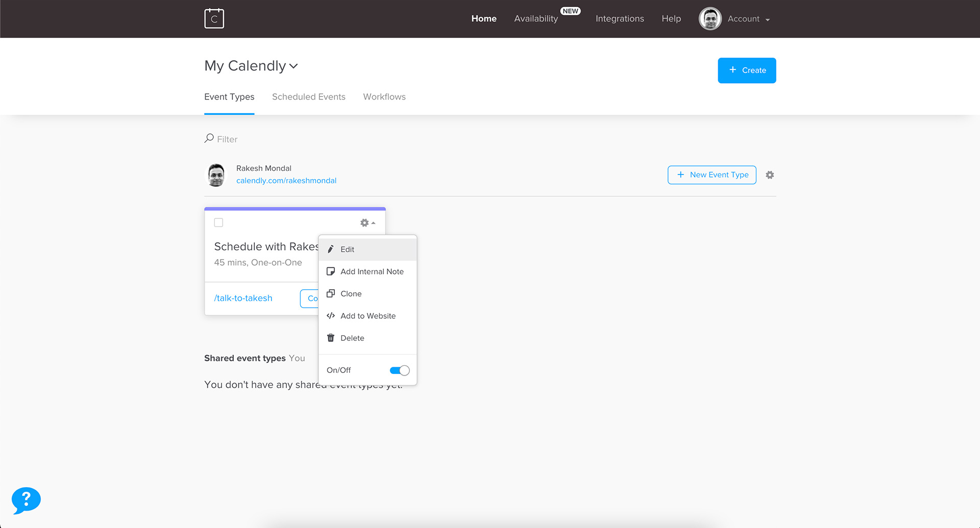The height and width of the screenshot is (528, 980).
Task: Click the trash Delete icon
Action: pos(331,338)
